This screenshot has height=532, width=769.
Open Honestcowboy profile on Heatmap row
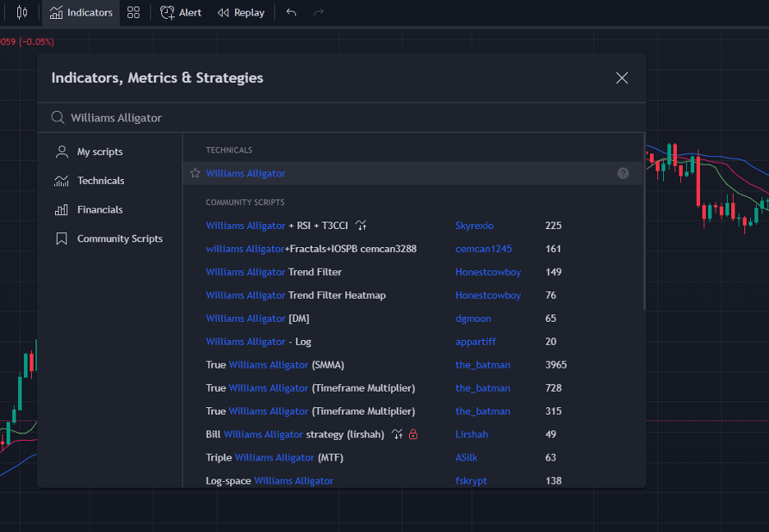488,296
